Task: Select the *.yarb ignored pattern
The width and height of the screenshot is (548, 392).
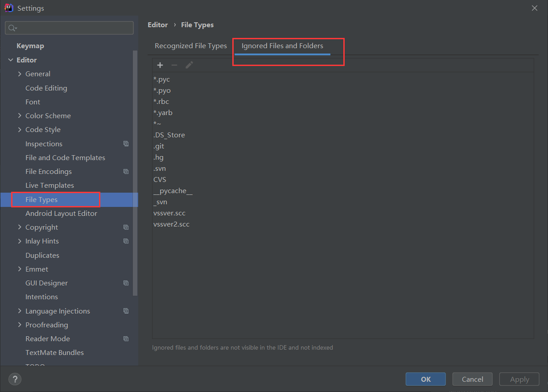Action: [163, 113]
